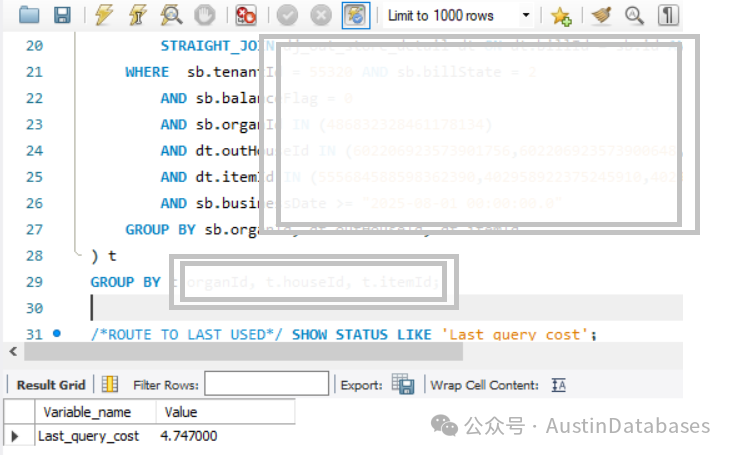Collapse code fold marker at line 28
Image resolution: width=732 pixels, height=455 pixels.
(x=76, y=254)
